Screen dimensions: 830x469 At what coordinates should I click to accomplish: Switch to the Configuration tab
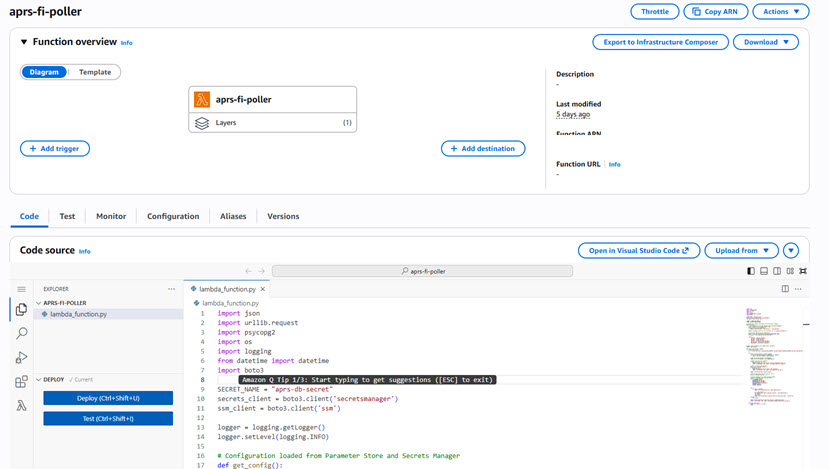[173, 216]
